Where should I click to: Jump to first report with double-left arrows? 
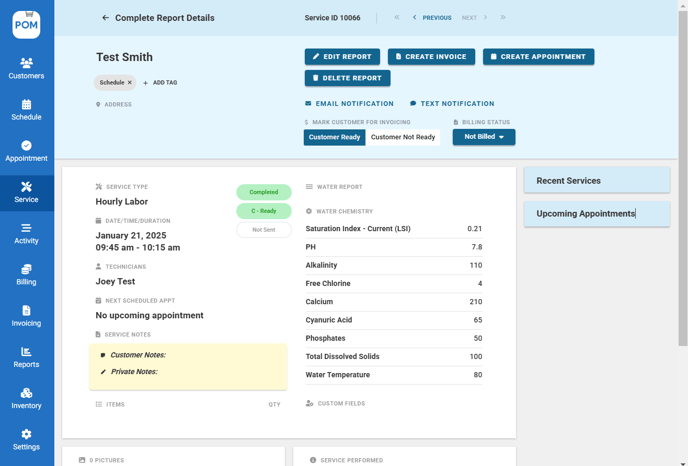pos(397,18)
